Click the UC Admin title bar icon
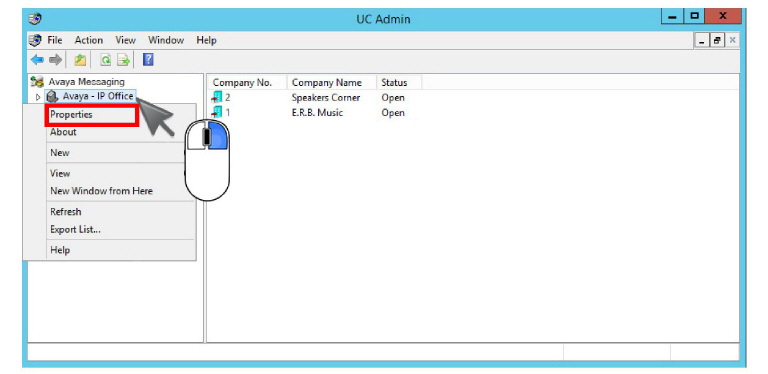768x374 pixels. pos(35,19)
